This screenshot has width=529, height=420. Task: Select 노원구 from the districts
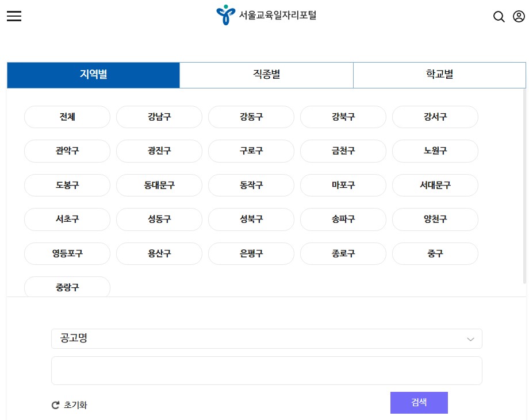coord(435,151)
